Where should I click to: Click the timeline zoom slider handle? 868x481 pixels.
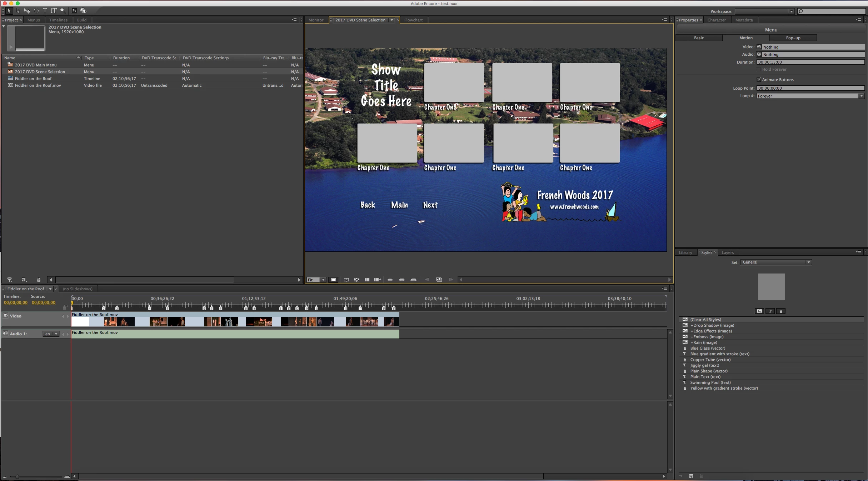click(17, 476)
